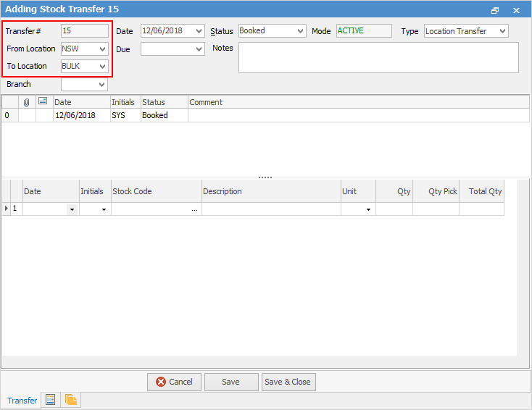This screenshot has height=410, width=532.
Task: Open the Branch dropdown
Action: pyautogui.click(x=101, y=85)
